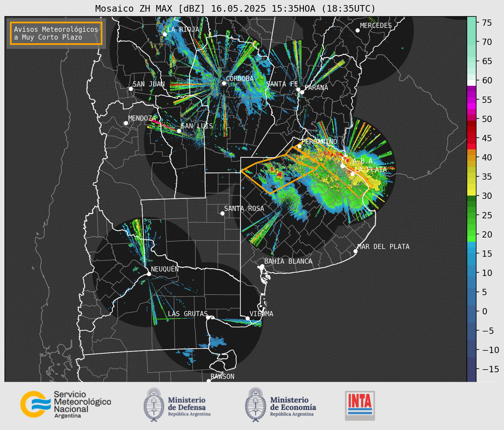Click the SAN JUAN city marker dot
Viewport: 504px width, 430px height.
tap(131, 89)
